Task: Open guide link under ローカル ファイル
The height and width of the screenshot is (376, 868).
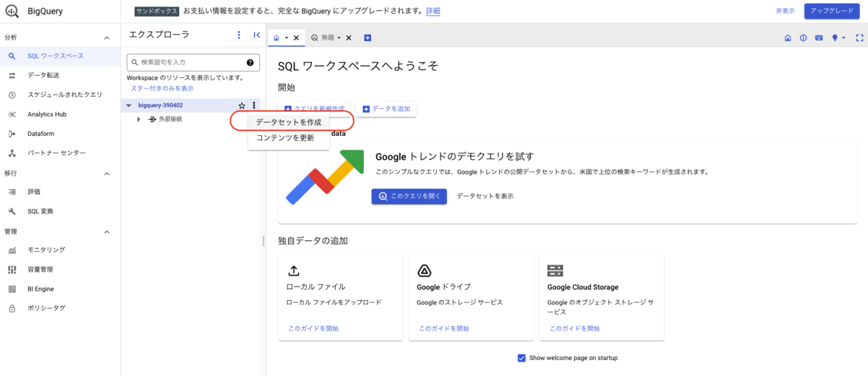Action: (x=313, y=328)
